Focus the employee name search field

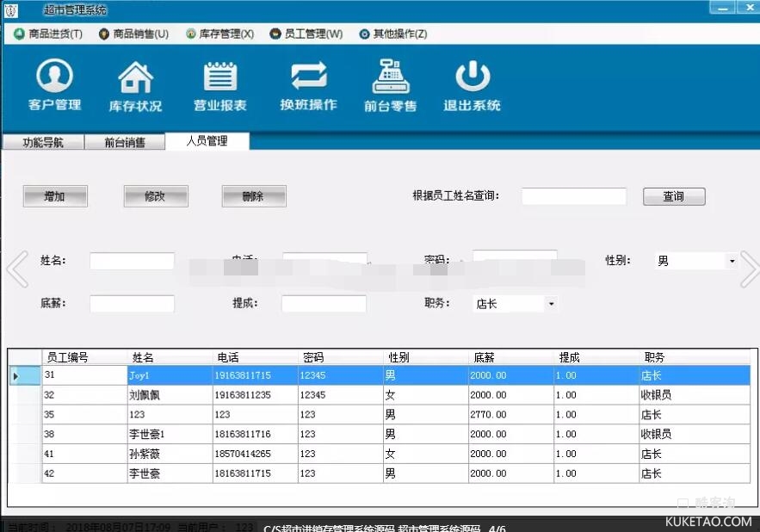(x=574, y=196)
